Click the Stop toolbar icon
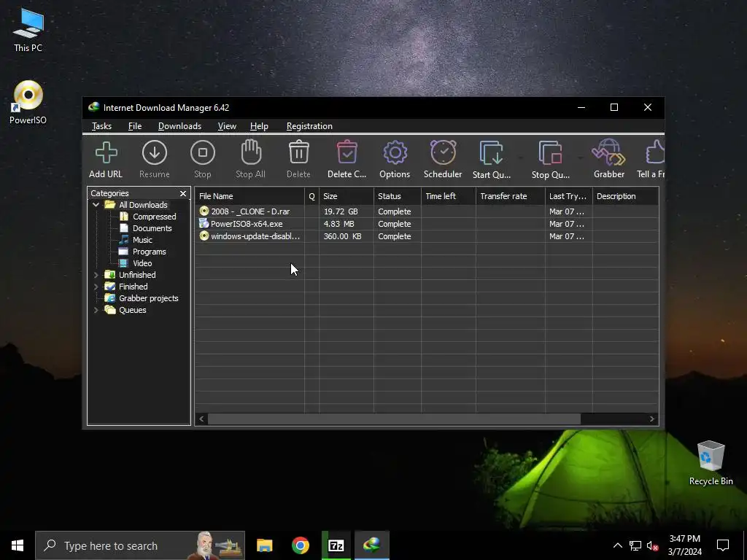This screenshot has width=747, height=560. (x=203, y=159)
